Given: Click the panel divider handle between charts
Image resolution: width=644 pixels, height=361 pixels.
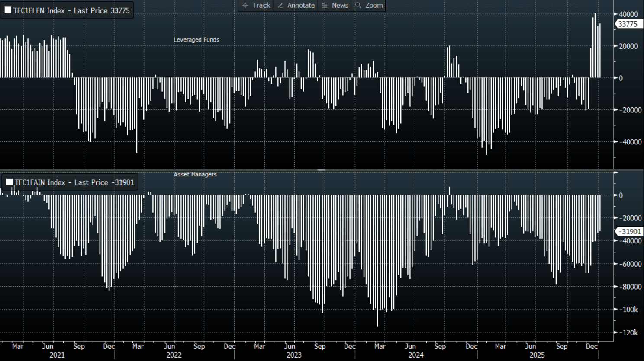Looking at the screenshot, I should click(x=321, y=170).
